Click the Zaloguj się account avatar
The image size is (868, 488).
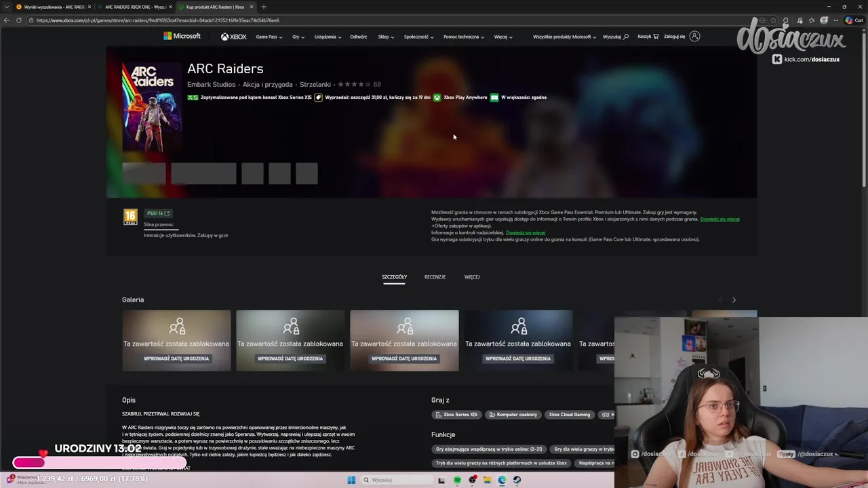694,37
